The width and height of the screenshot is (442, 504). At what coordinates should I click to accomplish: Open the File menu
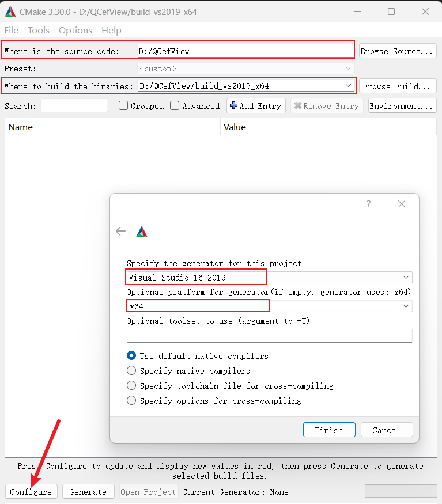[x=12, y=30]
